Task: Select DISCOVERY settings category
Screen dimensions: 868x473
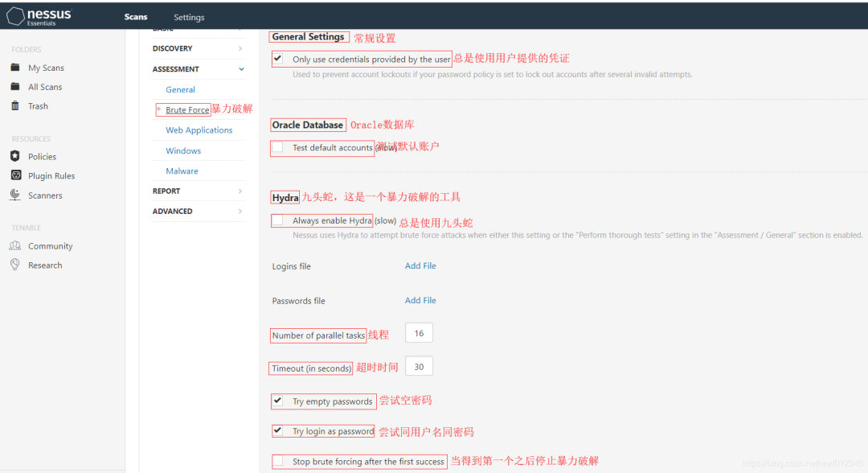Action: tap(173, 49)
